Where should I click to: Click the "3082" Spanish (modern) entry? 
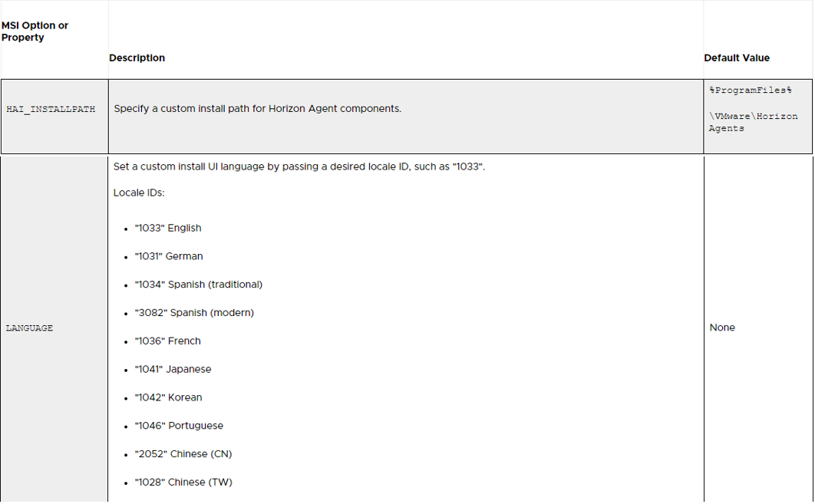pyautogui.click(x=193, y=313)
